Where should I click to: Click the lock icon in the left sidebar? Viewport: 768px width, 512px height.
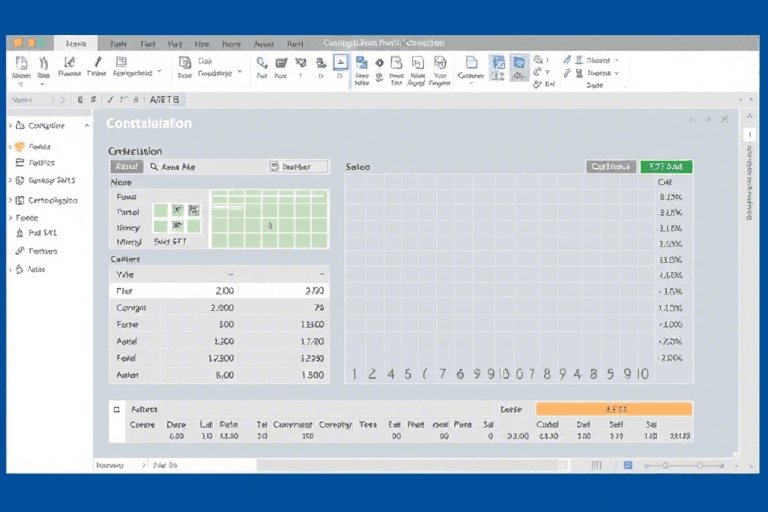[20, 232]
